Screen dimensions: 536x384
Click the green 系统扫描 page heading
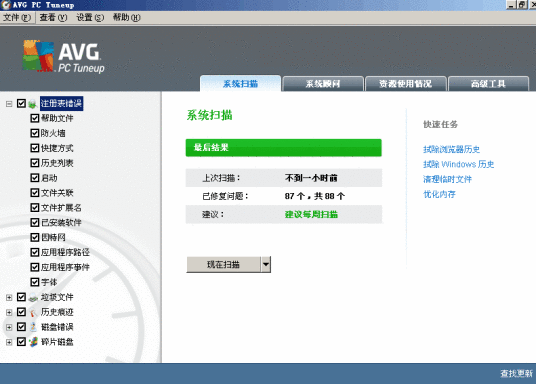(x=209, y=115)
